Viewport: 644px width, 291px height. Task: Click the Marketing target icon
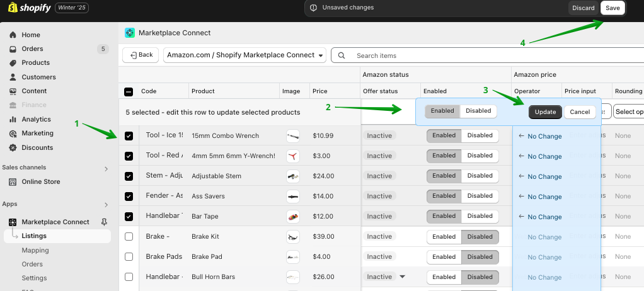tap(13, 134)
